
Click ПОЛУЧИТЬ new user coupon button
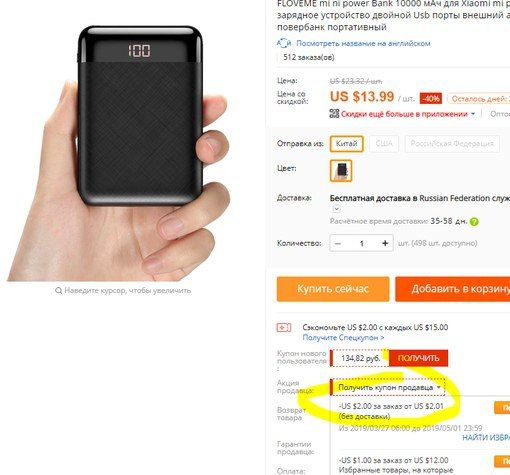[419, 358]
